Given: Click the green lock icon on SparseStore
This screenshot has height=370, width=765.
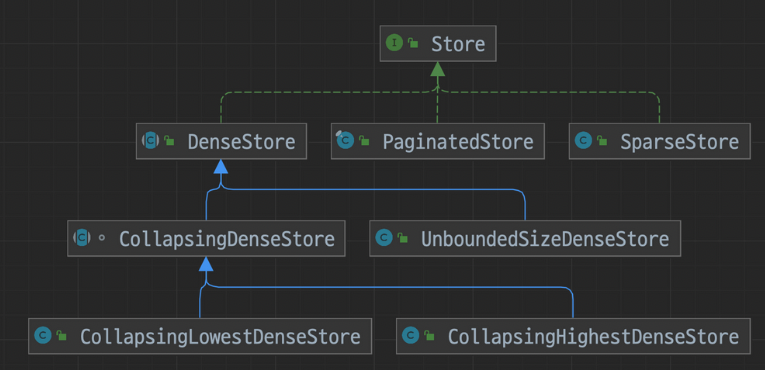Looking at the screenshot, I should (603, 141).
